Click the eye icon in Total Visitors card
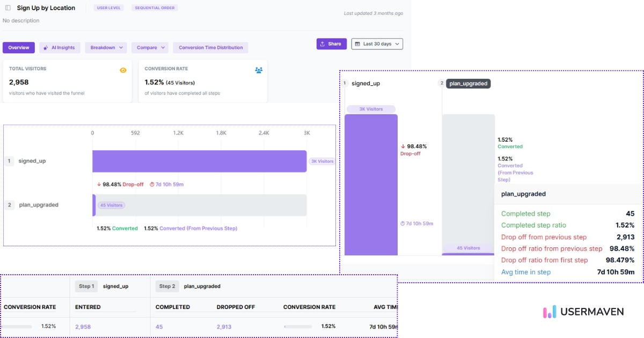Screen dimensions: 644x338 tap(123, 70)
